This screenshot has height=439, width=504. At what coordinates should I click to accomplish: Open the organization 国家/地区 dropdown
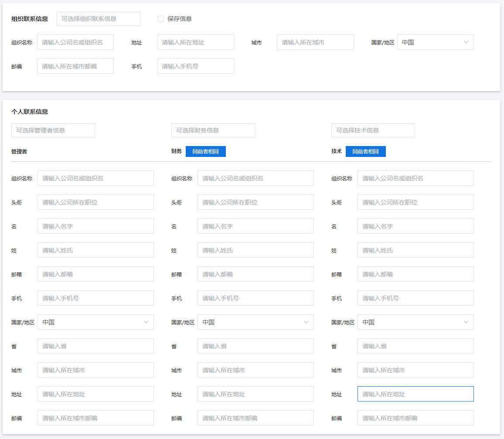(x=435, y=42)
